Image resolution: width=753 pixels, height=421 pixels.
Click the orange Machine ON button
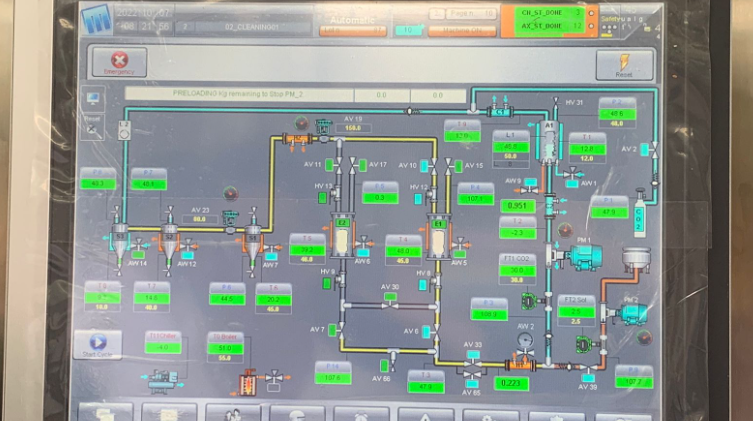[x=462, y=30]
